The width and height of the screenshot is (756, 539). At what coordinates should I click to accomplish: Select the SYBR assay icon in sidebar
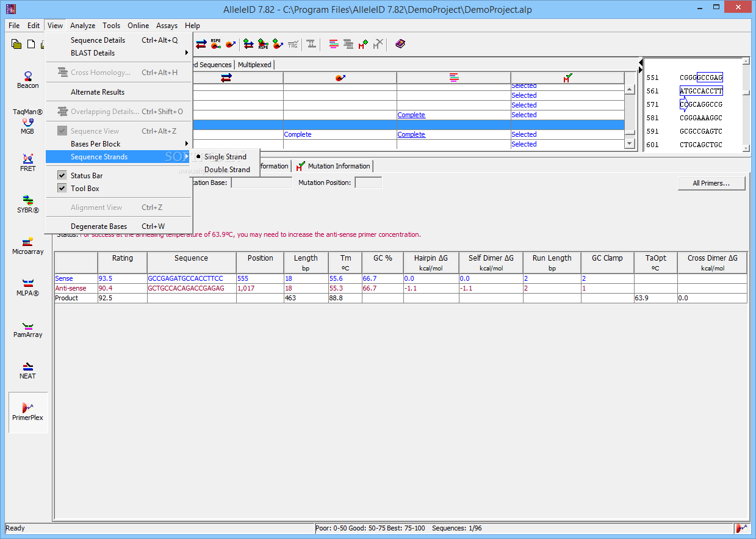tap(27, 204)
